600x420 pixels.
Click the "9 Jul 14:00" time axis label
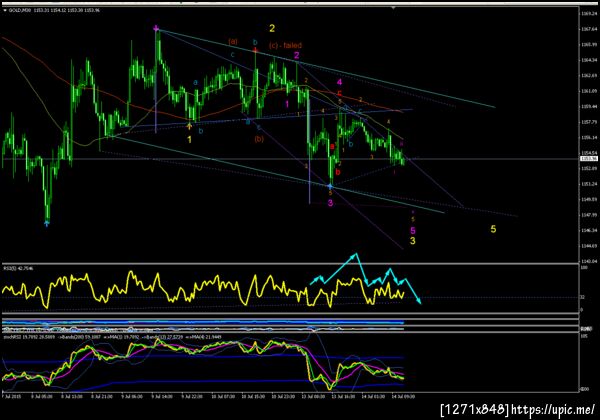click(x=162, y=397)
